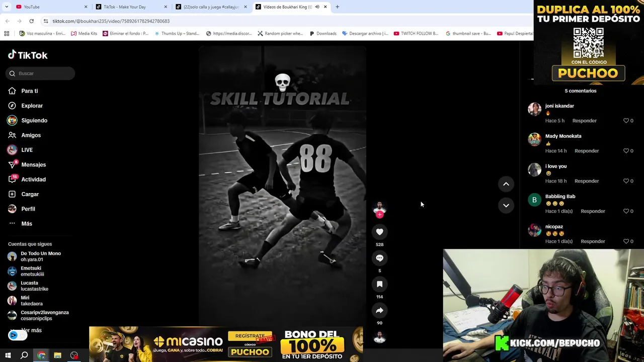Like joni iskandar's comment

(626, 121)
